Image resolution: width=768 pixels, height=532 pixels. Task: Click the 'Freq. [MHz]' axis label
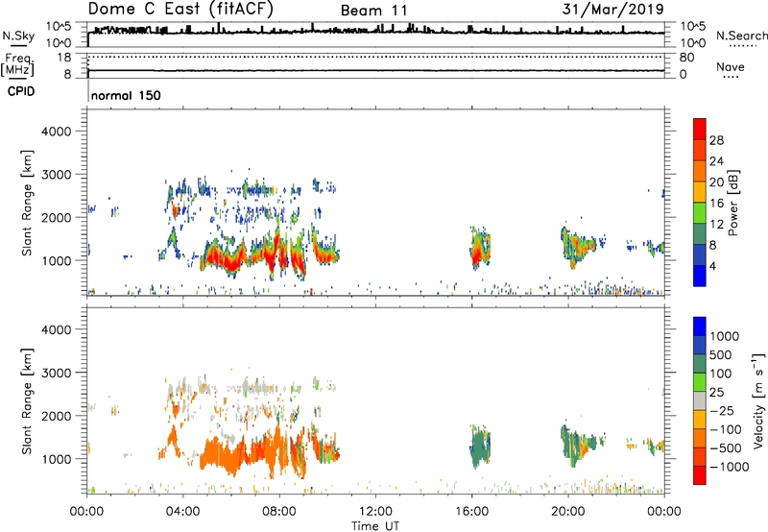pos(17,65)
